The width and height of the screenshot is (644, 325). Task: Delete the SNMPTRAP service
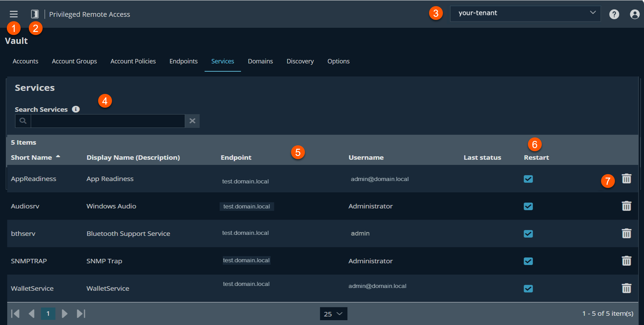point(626,261)
